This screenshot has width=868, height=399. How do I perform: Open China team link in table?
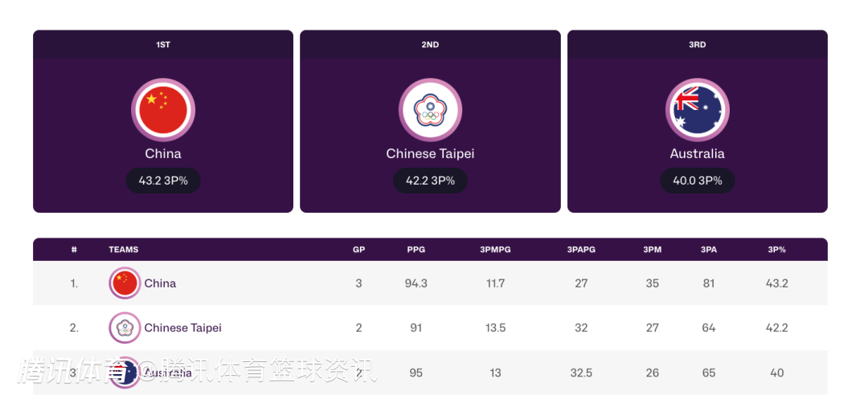coord(160,283)
